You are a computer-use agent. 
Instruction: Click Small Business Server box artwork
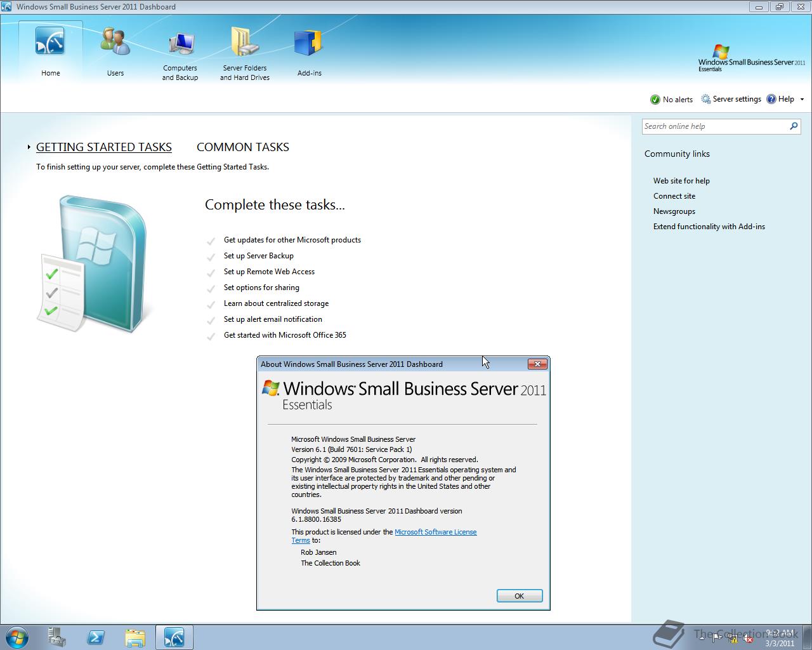93,263
